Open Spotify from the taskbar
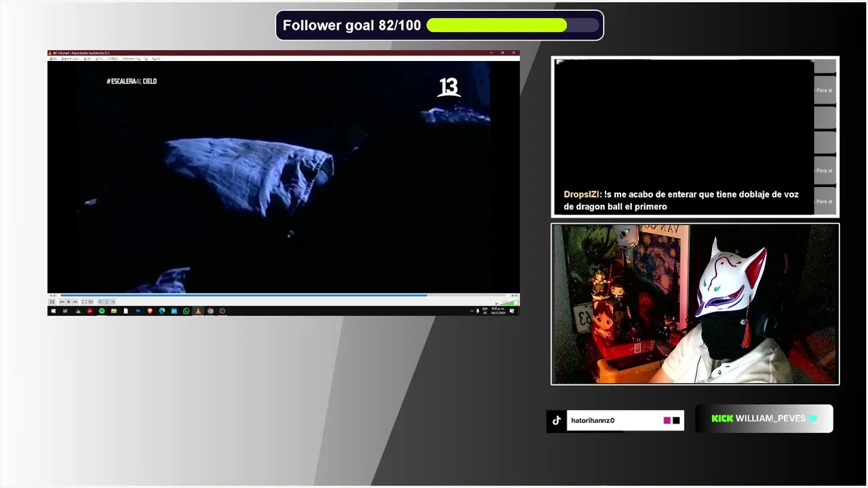This screenshot has width=868, height=488. [x=102, y=311]
